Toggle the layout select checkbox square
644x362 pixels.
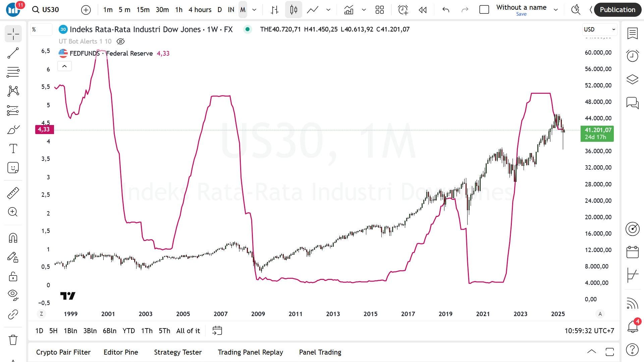tap(484, 10)
